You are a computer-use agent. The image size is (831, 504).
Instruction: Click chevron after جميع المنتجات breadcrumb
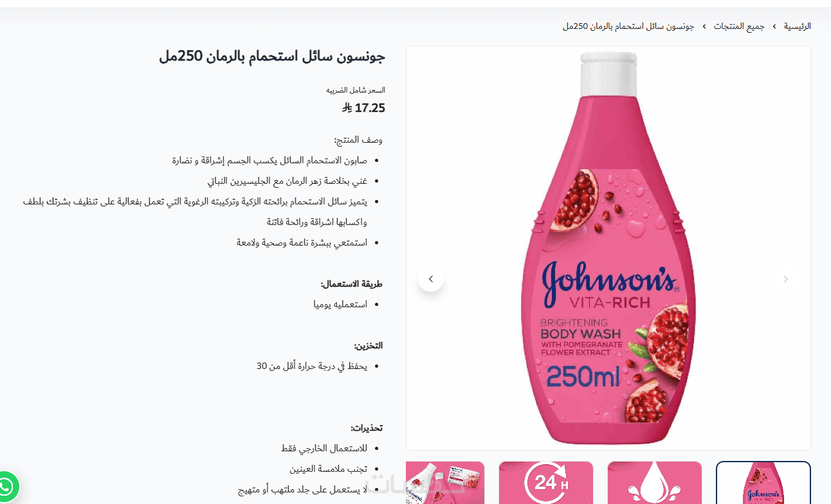704,26
